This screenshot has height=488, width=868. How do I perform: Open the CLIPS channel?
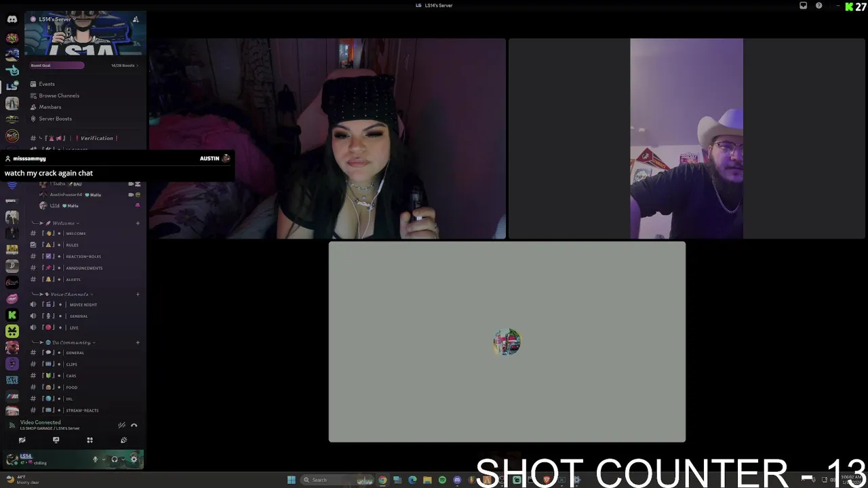tap(85, 364)
